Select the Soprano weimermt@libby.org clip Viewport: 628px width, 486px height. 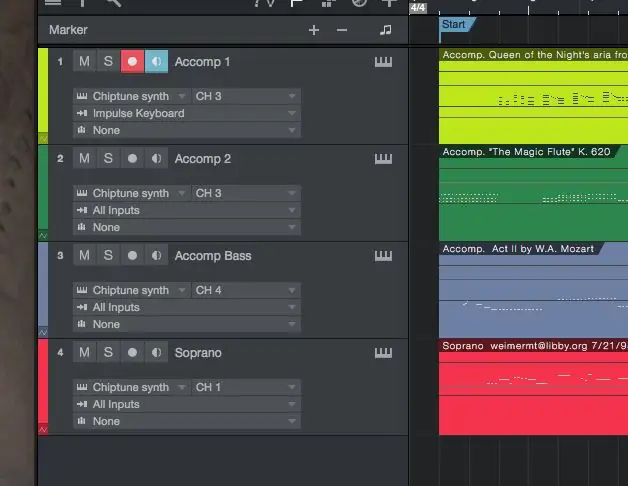[533, 387]
